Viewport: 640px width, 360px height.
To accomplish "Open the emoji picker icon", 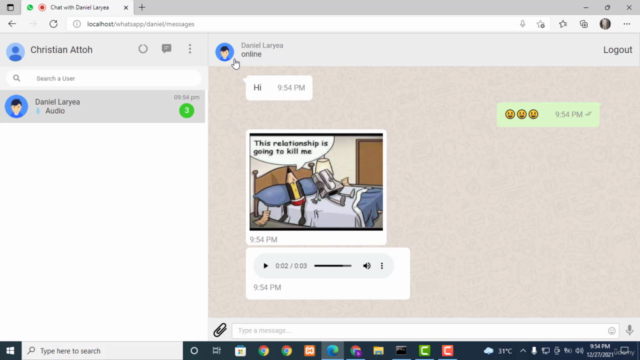I will point(611,331).
